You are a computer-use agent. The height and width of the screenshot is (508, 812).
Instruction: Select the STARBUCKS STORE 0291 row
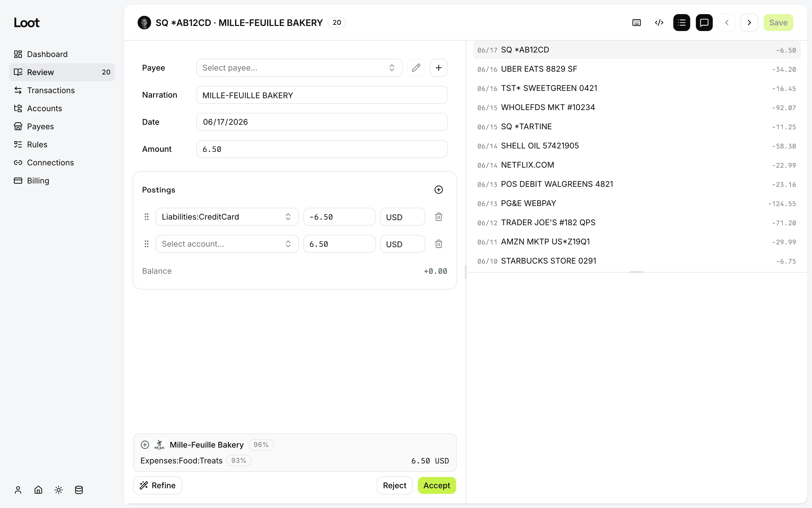click(637, 261)
